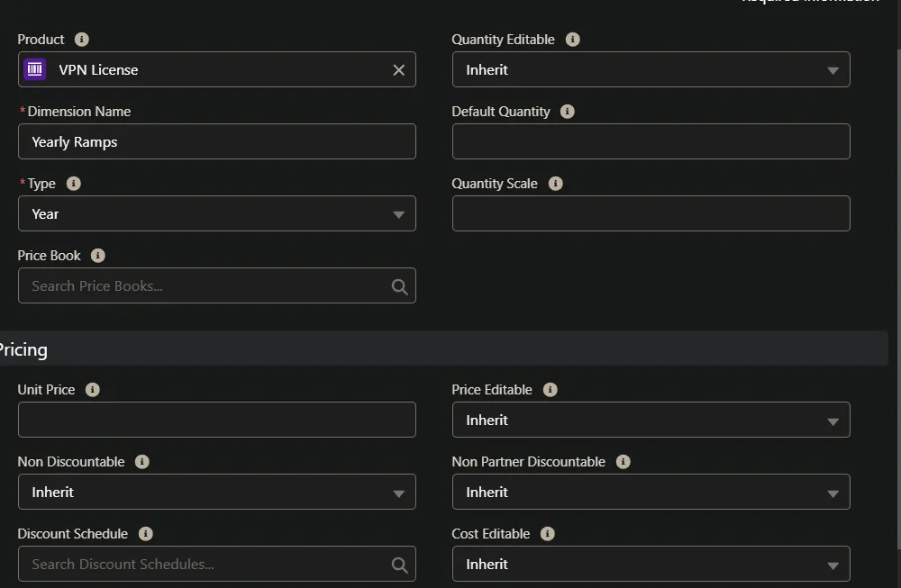Open the Type dropdown showing Year

[216, 213]
